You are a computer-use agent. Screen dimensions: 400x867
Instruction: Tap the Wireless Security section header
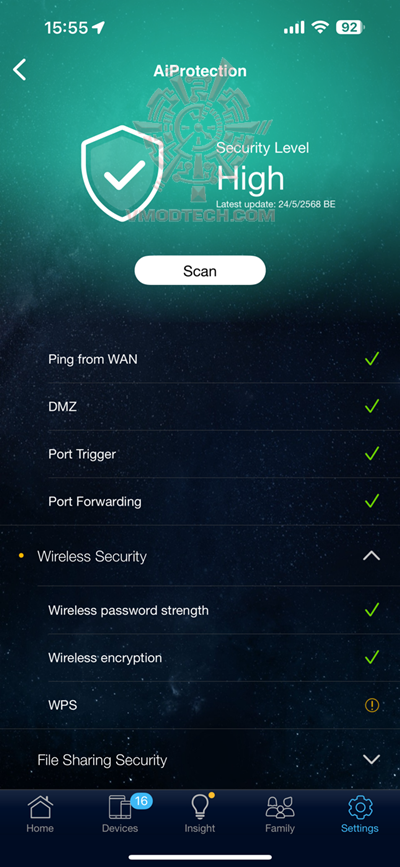[200, 556]
